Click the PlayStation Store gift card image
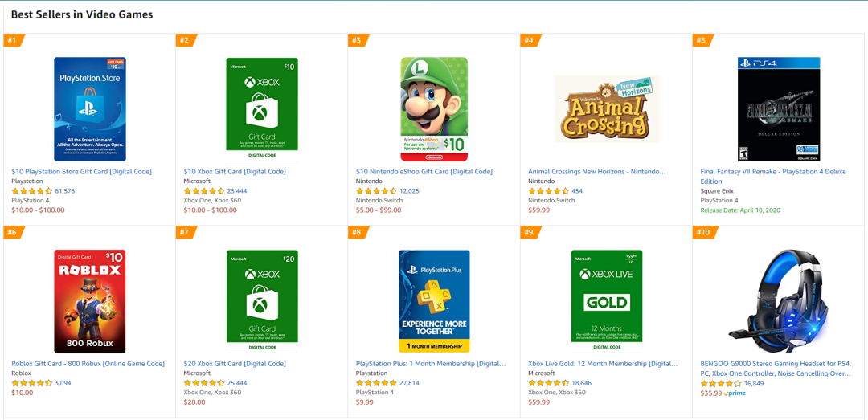 (90, 108)
